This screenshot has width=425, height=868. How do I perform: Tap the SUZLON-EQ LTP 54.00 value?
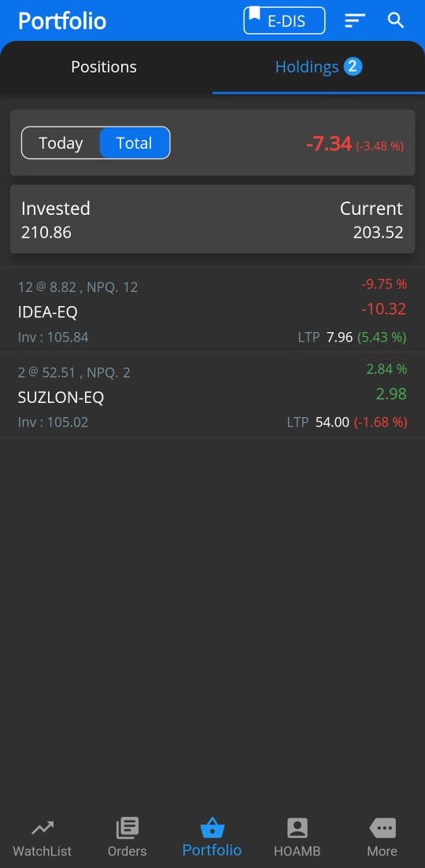point(333,423)
